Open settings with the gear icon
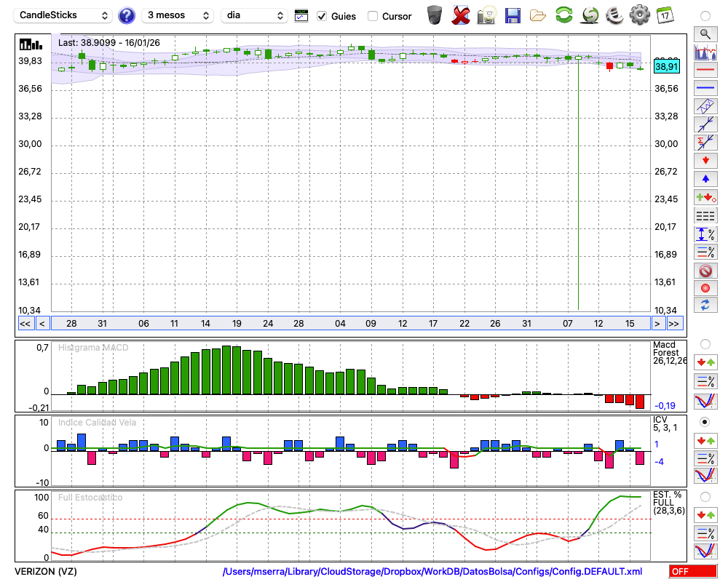The width and height of the screenshot is (728, 582). [x=639, y=15]
